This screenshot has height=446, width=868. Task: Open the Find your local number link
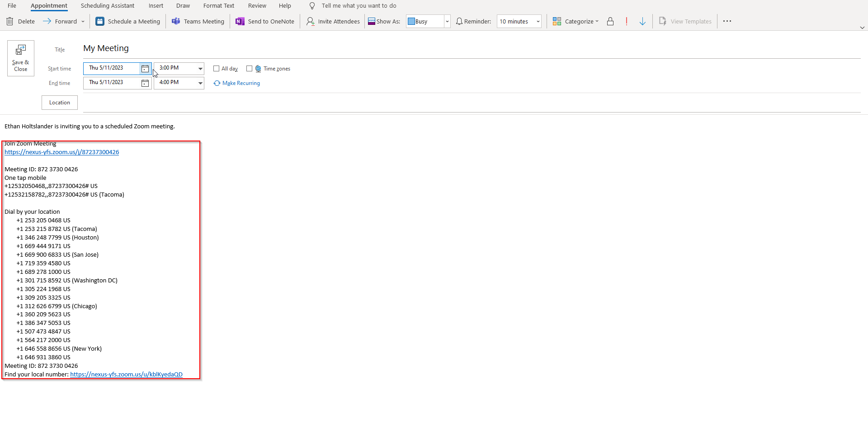point(127,375)
